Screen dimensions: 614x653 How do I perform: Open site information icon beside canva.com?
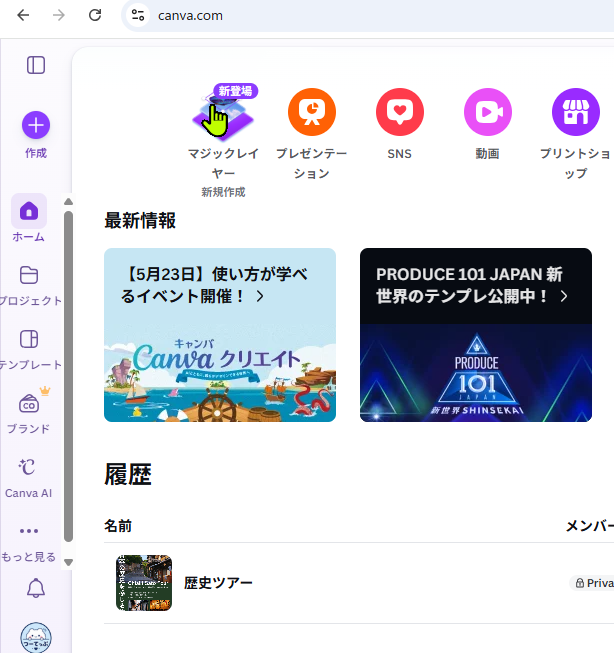(x=138, y=15)
